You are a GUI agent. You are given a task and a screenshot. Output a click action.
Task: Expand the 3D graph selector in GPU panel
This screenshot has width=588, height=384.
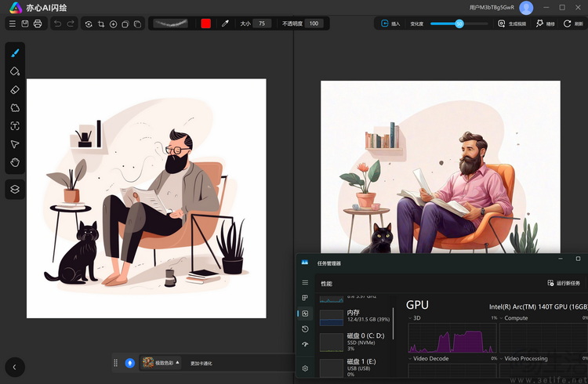pyautogui.click(x=414, y=318)
